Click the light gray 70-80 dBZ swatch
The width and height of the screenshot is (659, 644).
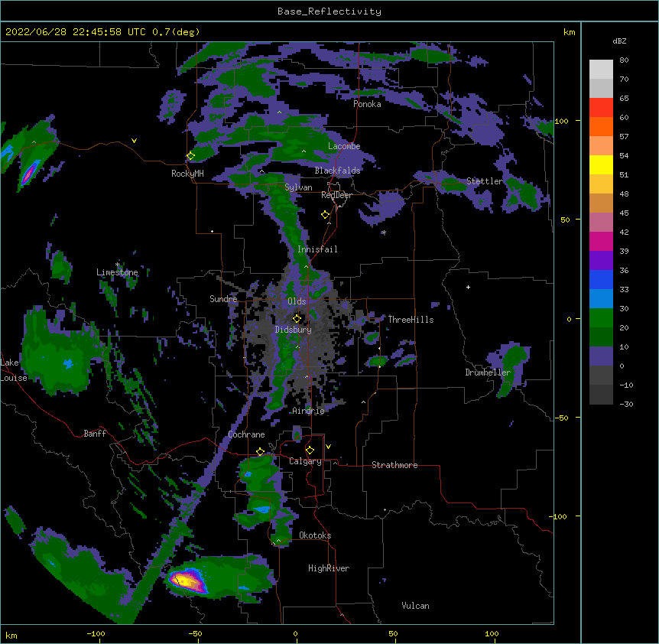[601, 69]
